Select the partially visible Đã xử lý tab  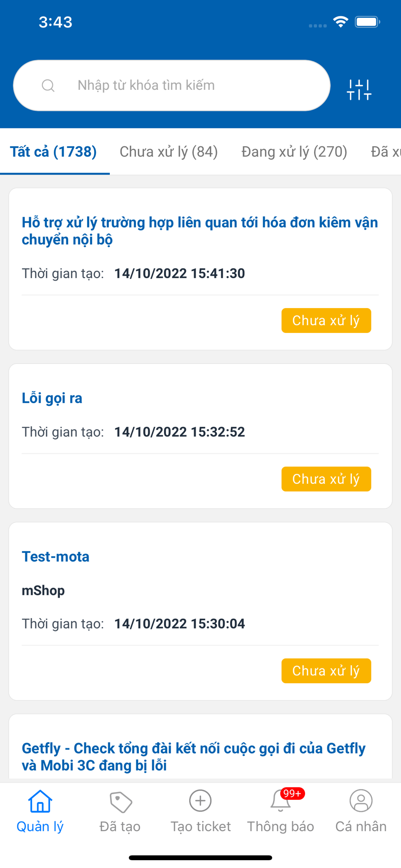(385, 152)
